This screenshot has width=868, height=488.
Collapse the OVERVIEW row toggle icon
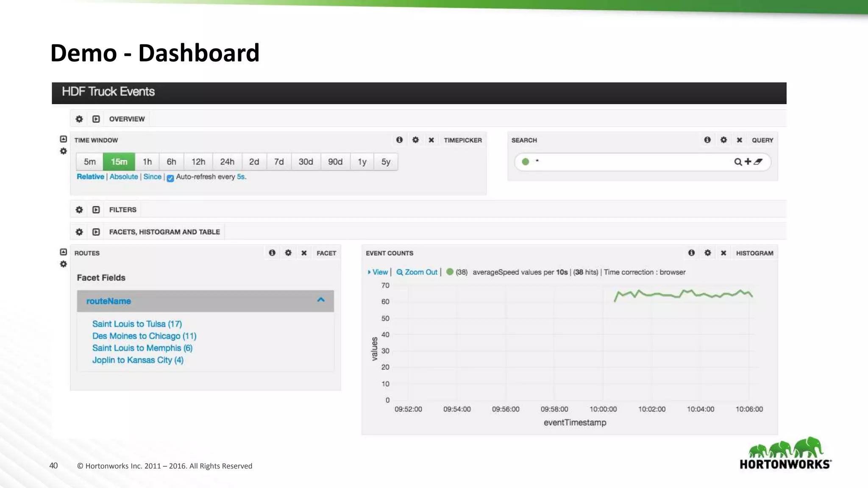coord(96,119)
